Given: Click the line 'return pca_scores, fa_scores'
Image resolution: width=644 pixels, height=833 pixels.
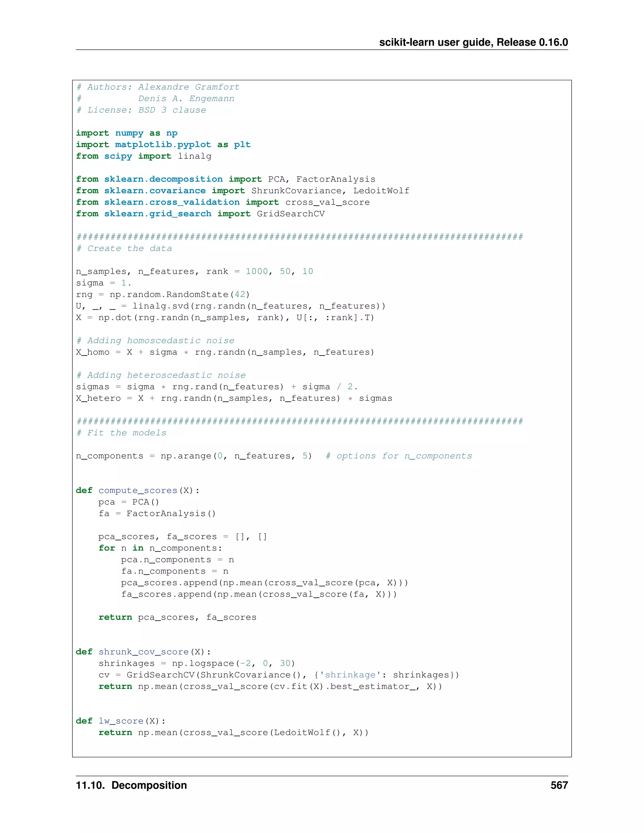Looking at the screenshot, I should point(177,617).
